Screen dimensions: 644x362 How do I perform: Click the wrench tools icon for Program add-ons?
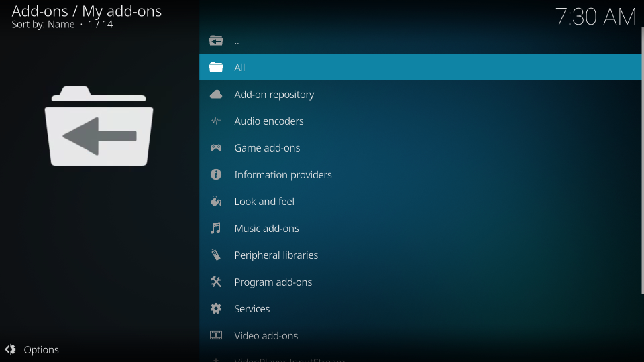click(215, 282)
